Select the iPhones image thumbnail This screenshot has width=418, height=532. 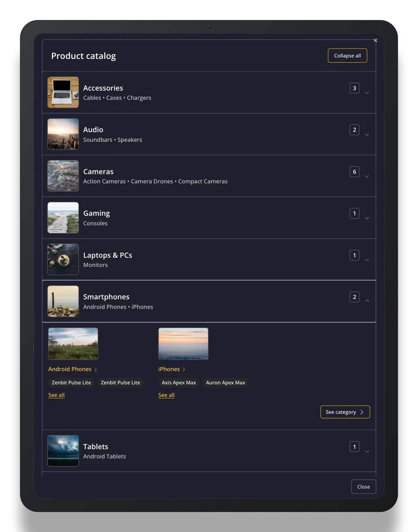pos(183,343)
